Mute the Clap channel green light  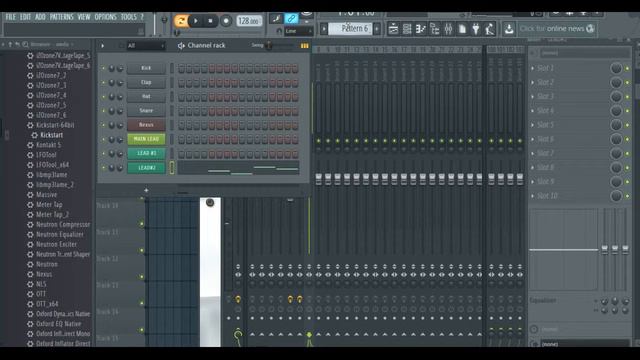103,83
